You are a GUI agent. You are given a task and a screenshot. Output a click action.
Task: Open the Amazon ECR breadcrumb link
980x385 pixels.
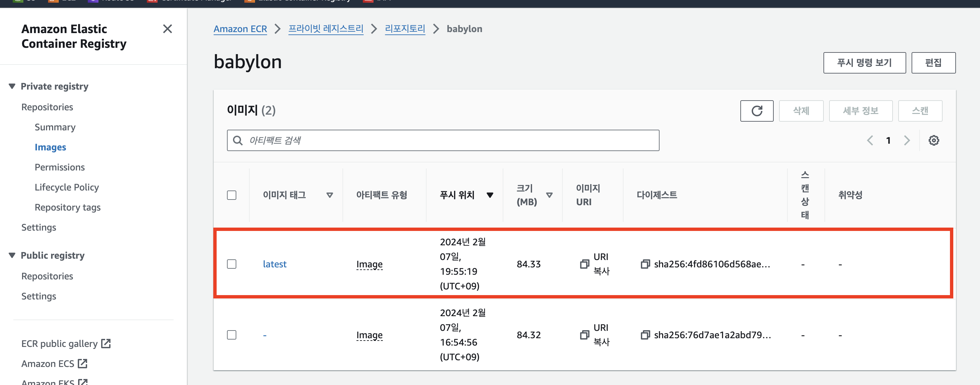point(240,29)
